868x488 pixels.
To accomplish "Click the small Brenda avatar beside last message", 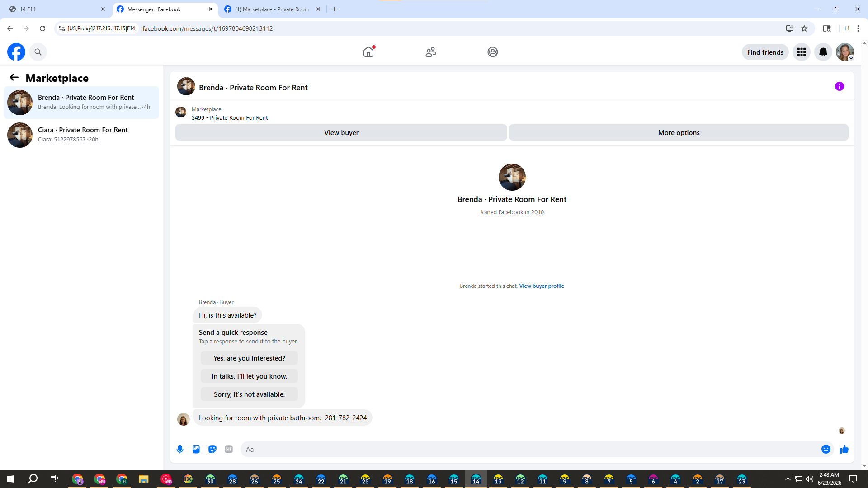I will click(184, 419).
